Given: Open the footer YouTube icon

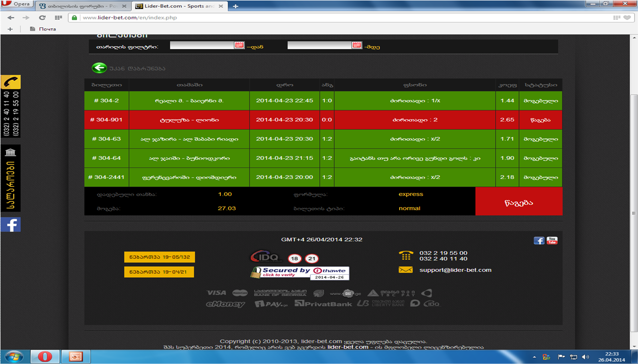Looking at the screenshot, I should tap(552, 241).
